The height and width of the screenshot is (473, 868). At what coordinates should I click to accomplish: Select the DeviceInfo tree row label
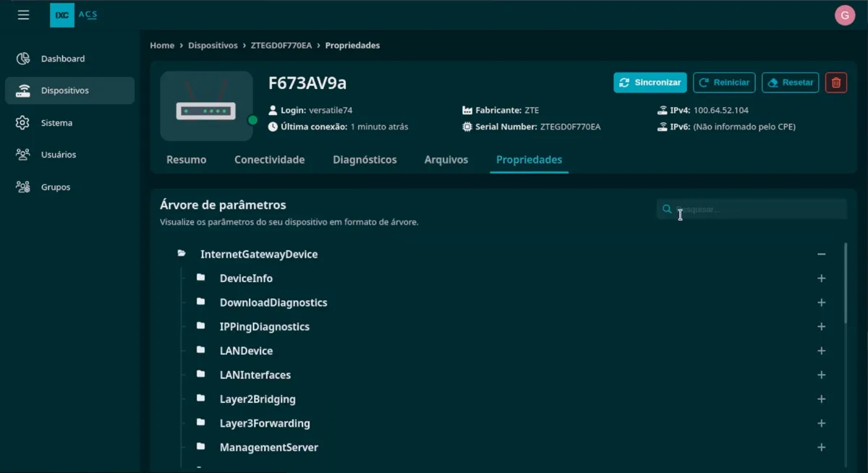246,278
